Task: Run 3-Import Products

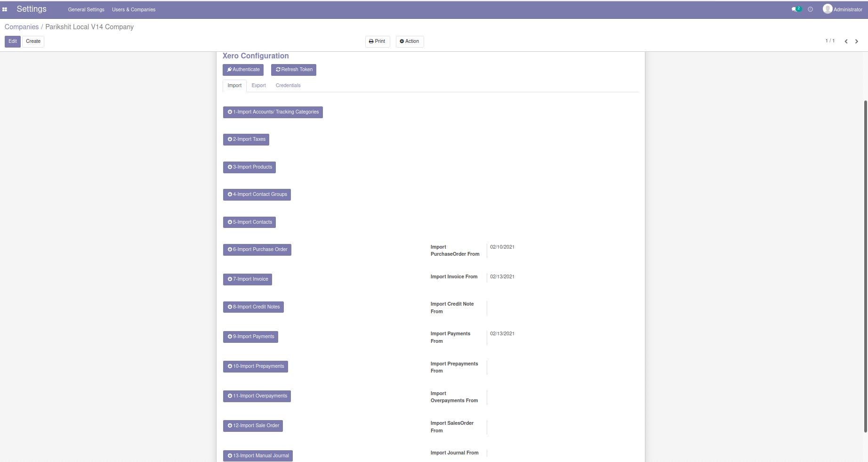Action: [x=249, y=167]
